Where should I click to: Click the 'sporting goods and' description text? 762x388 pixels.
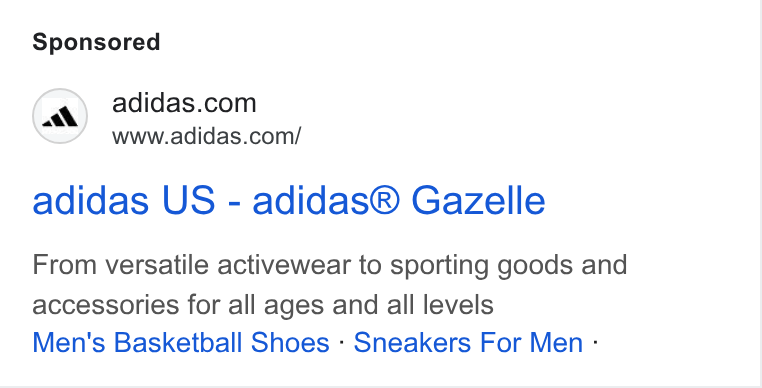tap(508, 265)
